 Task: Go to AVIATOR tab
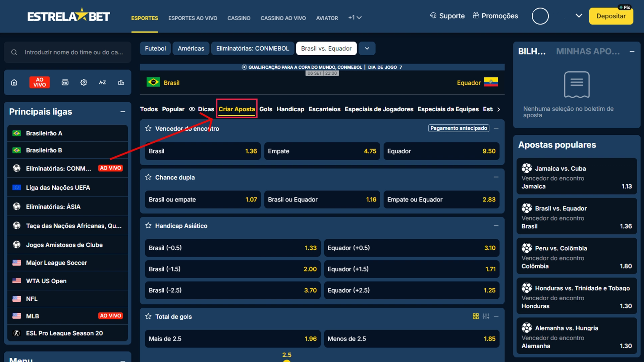327,18
